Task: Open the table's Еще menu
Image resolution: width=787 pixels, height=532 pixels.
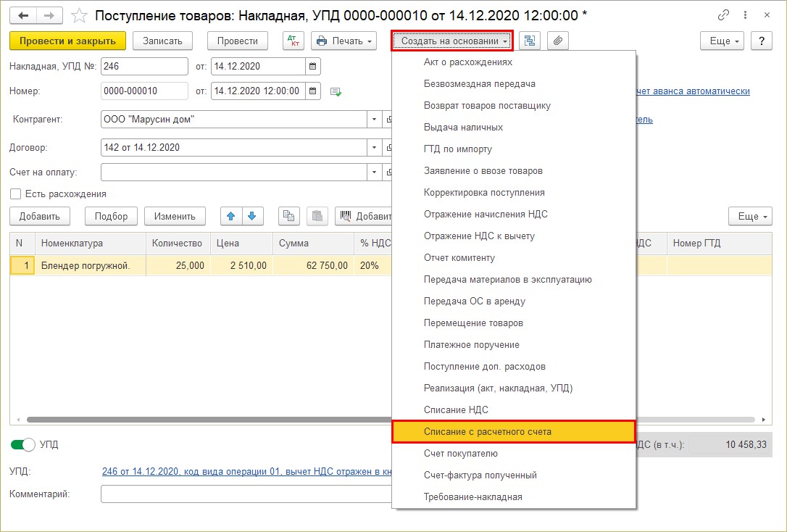Action: pos(750,216)
